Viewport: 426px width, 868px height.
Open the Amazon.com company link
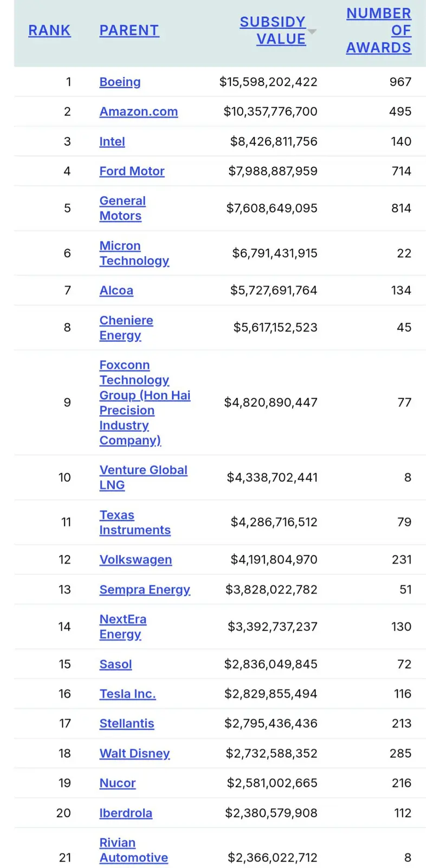click(x=138, y=112)
